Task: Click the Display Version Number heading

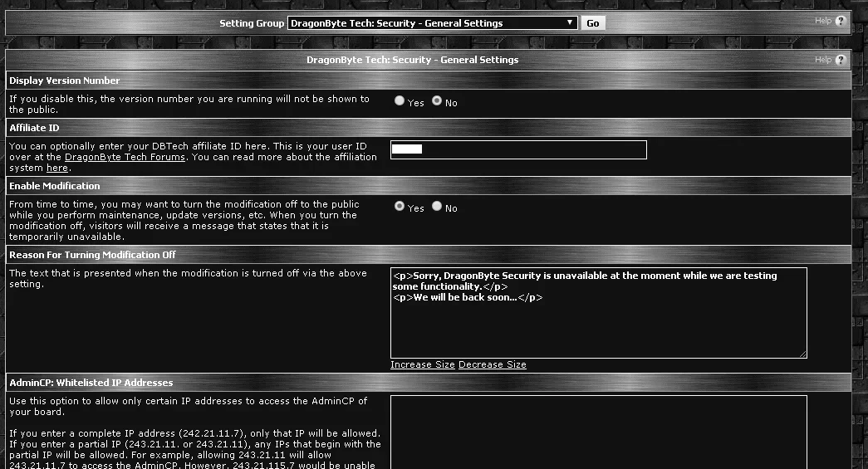Action: pos(64,81)
